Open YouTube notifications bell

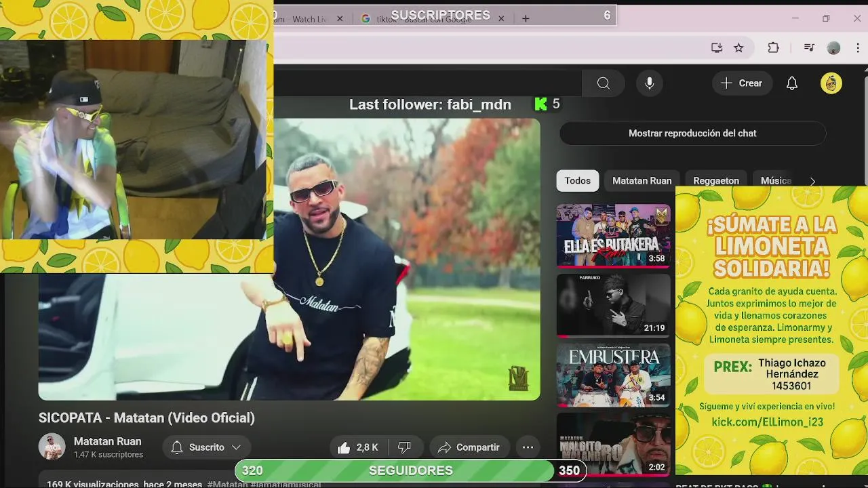pos(791,83)
